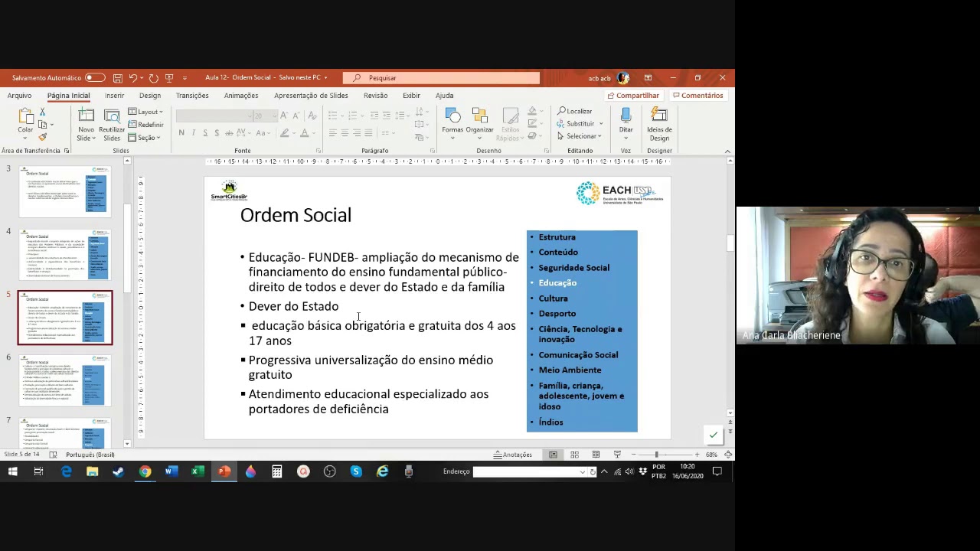The height and width of the screenshot is (551, 980).
Task: Select slide 6 thumbnail
Action: 65,381
